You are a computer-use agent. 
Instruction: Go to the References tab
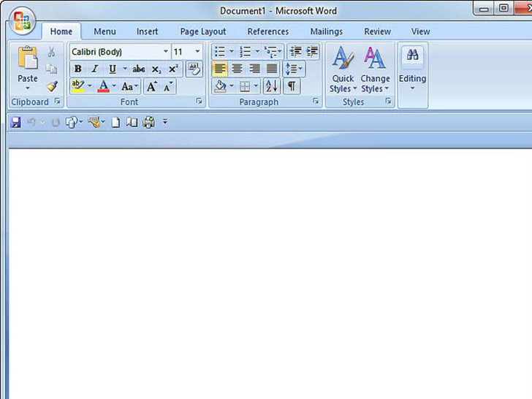[268, 31]
